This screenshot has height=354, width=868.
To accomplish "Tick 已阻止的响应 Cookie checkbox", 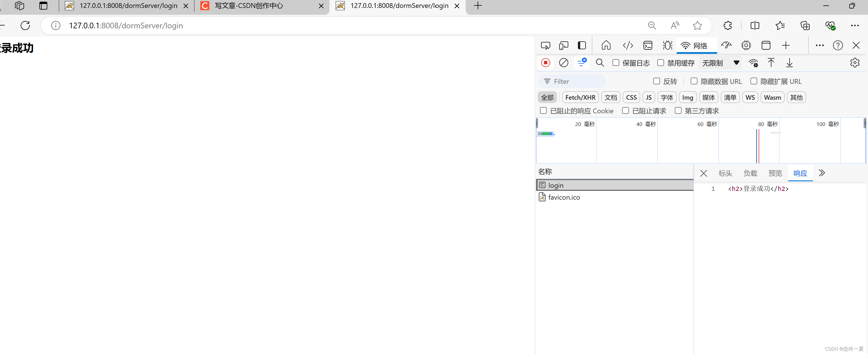I will click(543, 110).
